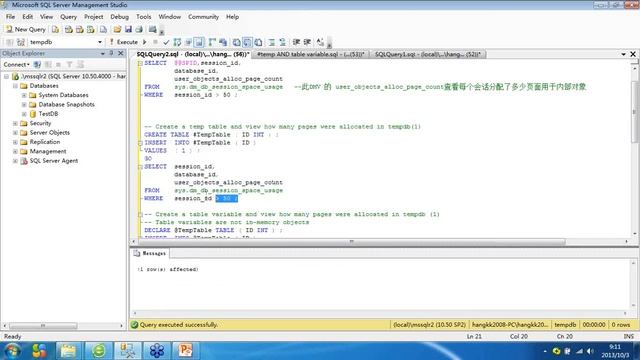Switch to the #temp AND table variable.sql tab

click(311, 54)
